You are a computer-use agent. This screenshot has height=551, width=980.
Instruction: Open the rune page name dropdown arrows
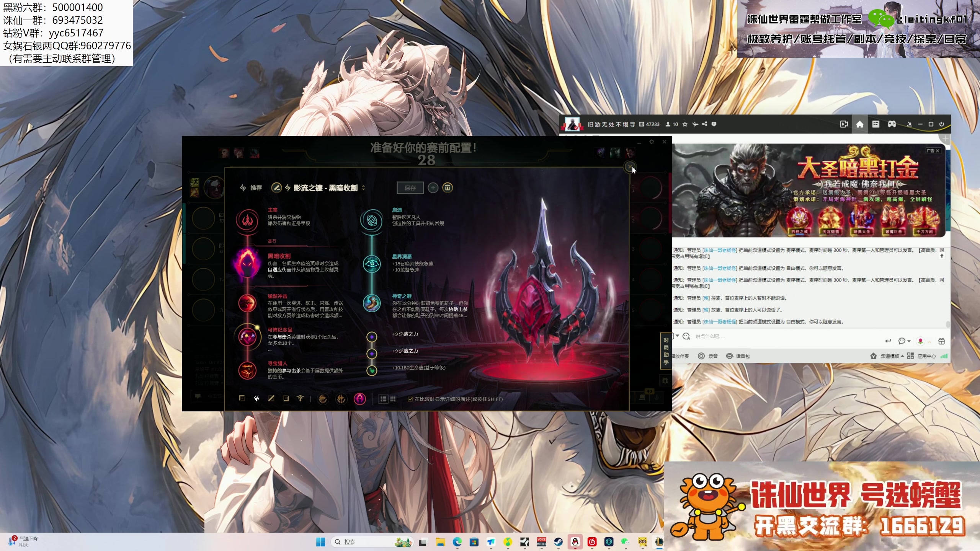click(x=363, y=188)
